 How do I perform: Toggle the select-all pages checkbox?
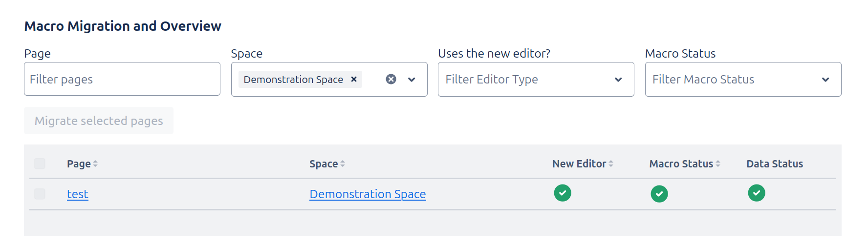[x=40, y=164]
